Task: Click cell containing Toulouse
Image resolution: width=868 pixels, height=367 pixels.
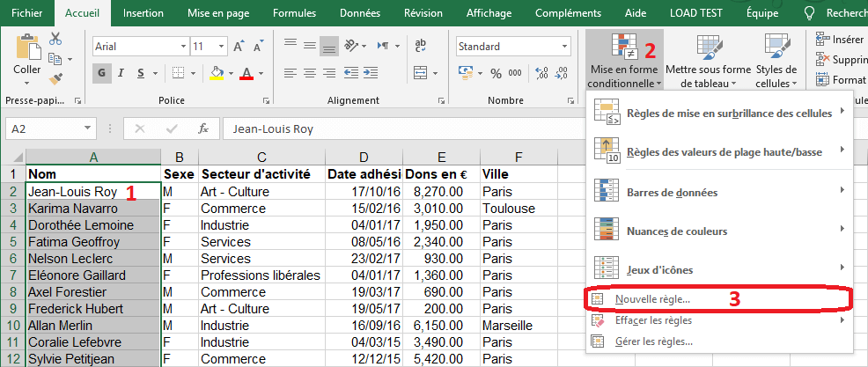Action: pyautogui.click(x=519, y=209)
